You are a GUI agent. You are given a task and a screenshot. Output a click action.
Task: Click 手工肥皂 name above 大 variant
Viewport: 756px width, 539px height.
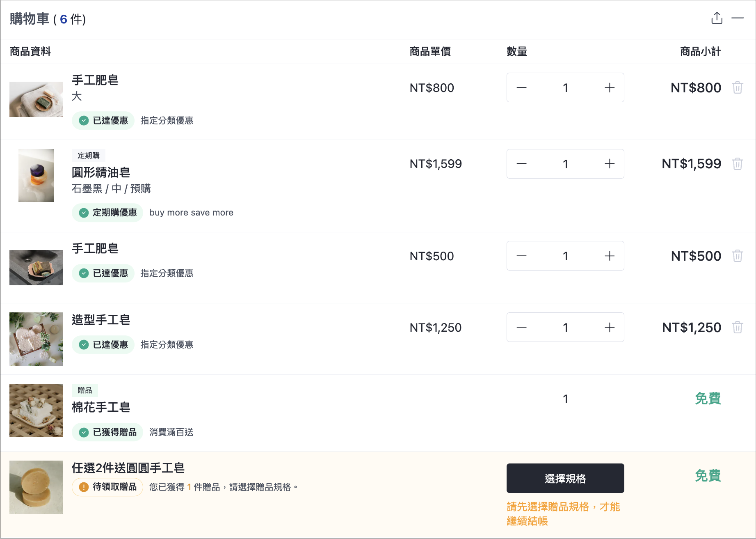(95, 80)
